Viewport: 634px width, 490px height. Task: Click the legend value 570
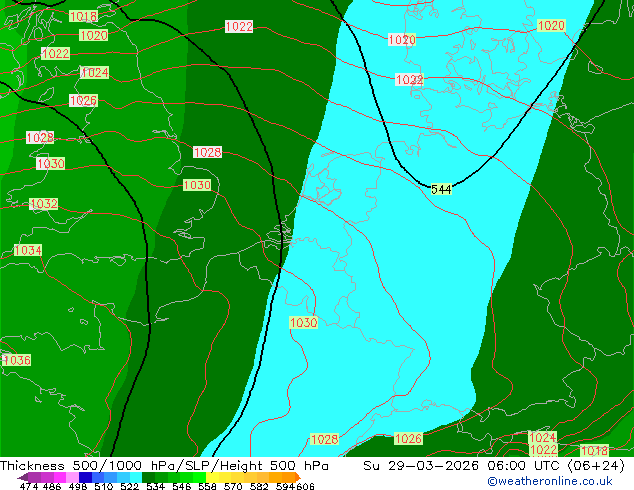tap(233, 486)
